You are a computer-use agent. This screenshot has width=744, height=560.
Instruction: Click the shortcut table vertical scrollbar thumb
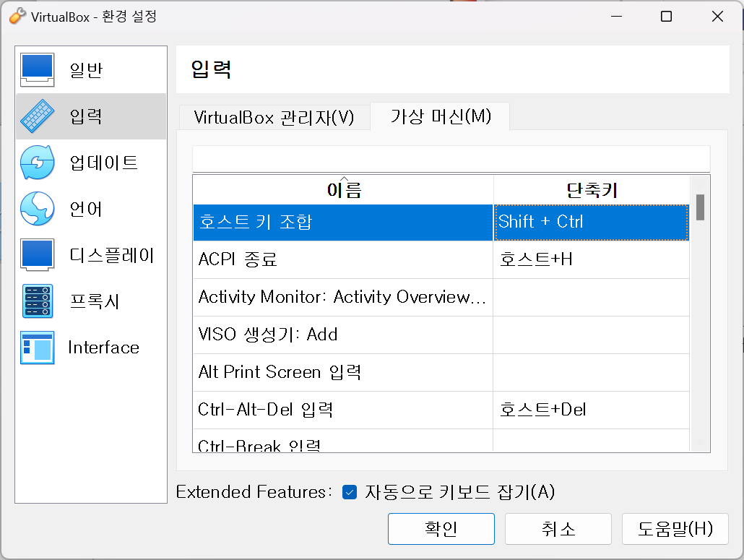point(700,207)
